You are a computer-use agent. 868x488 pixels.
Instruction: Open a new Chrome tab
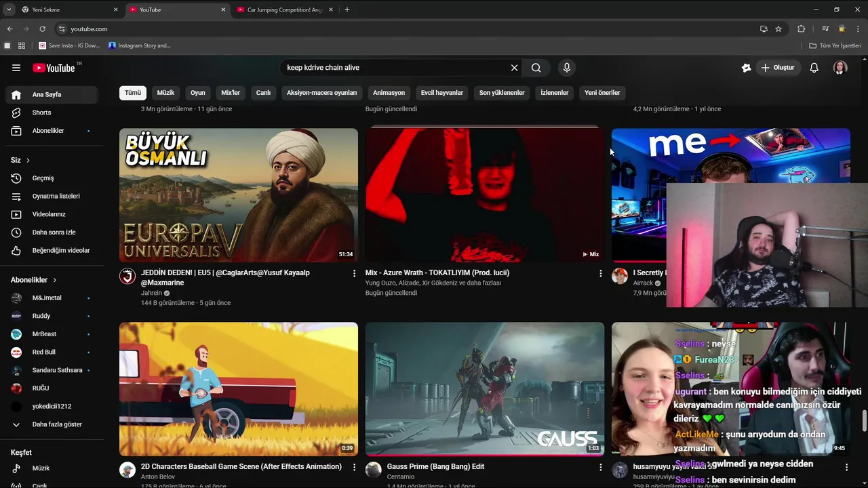coord(347,9)
